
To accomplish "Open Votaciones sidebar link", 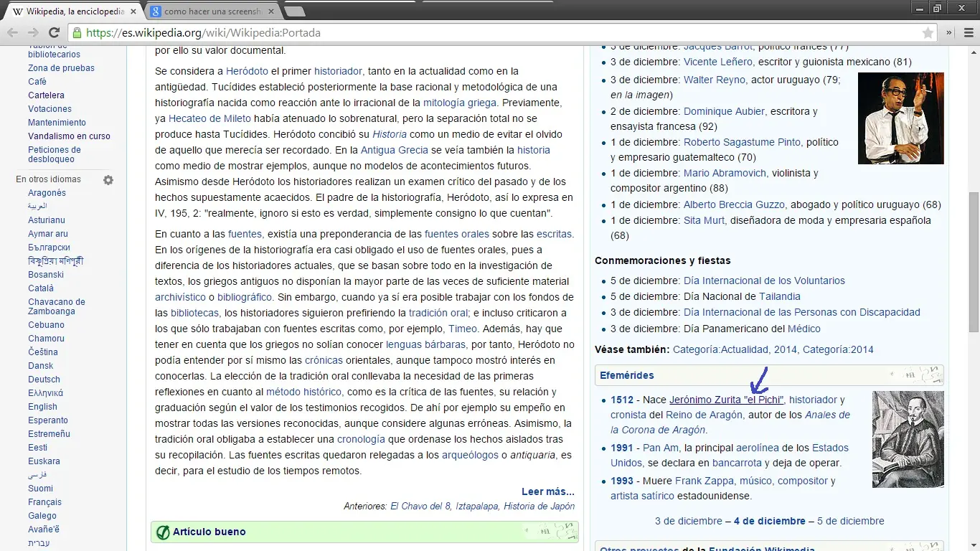I will (50, 109).
